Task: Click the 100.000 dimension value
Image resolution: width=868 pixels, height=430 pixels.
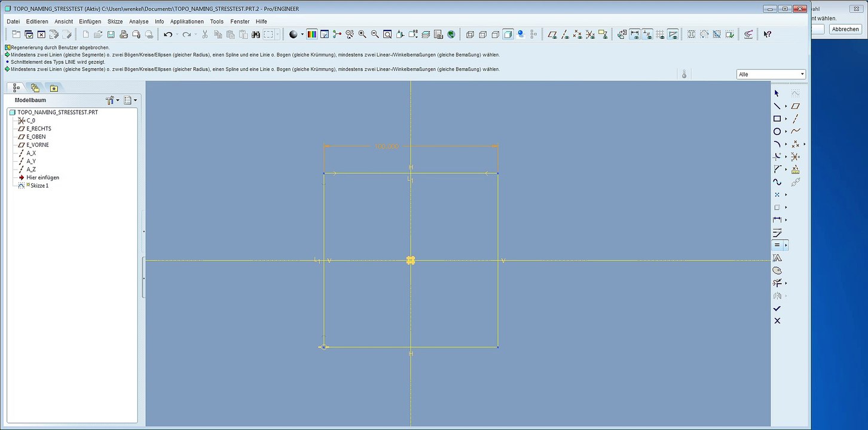Action: pyautogui.click(x=386, y=146)
